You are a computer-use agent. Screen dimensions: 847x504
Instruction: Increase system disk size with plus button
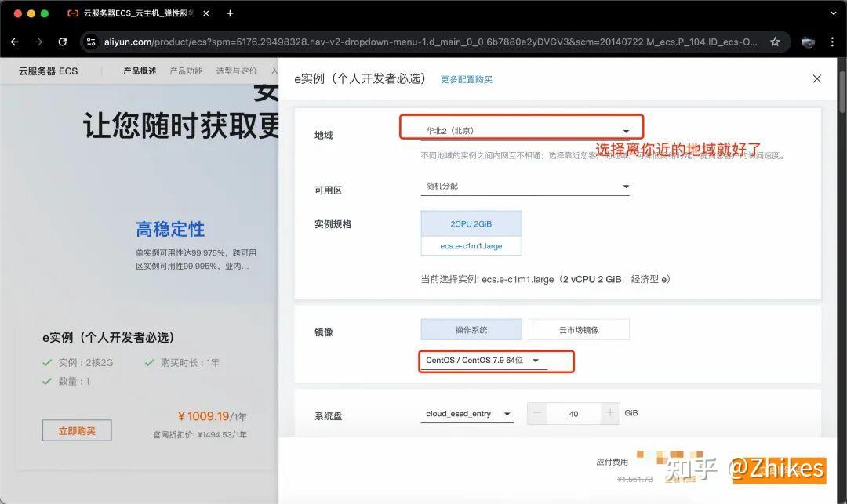tap(611, 413)
